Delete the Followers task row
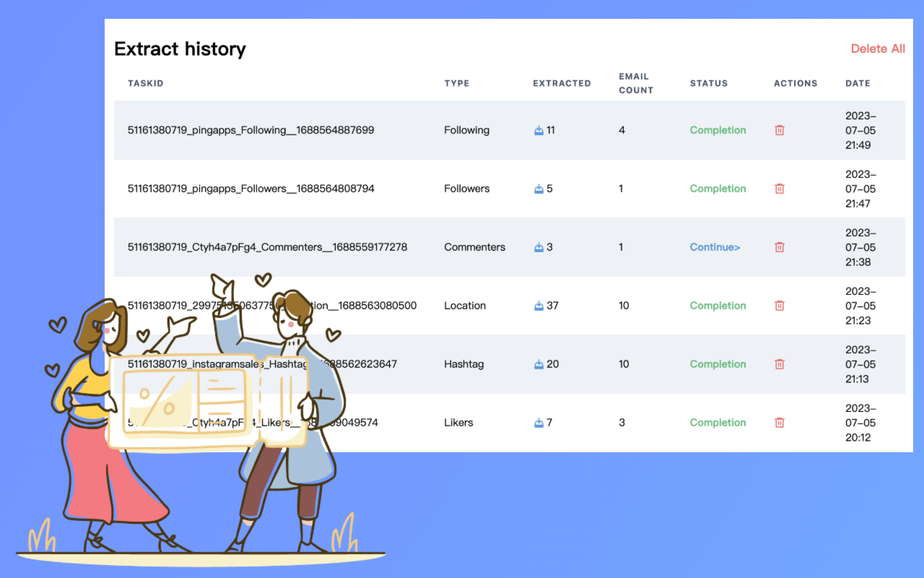924x578 pixels. [780, 189]
